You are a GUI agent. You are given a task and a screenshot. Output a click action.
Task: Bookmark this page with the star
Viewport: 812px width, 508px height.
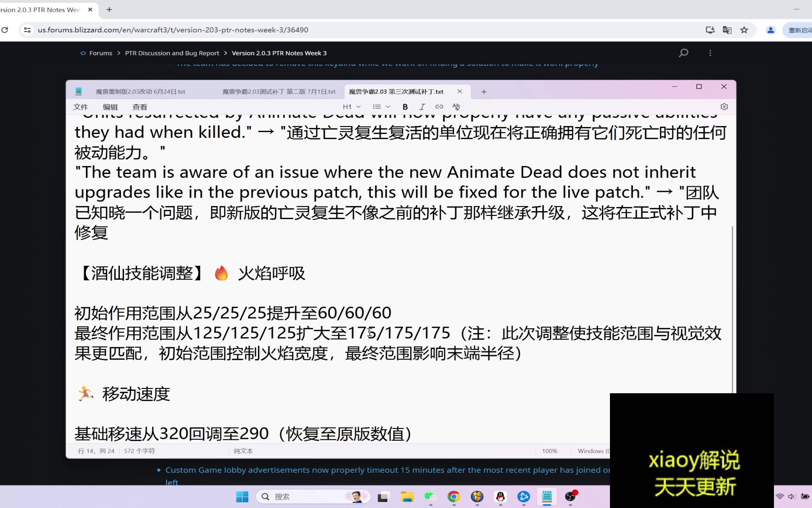pos(744,30)
